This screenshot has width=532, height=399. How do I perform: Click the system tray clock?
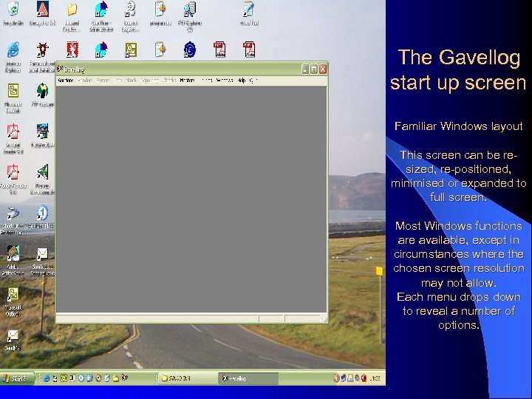click(x=375, y=378)
